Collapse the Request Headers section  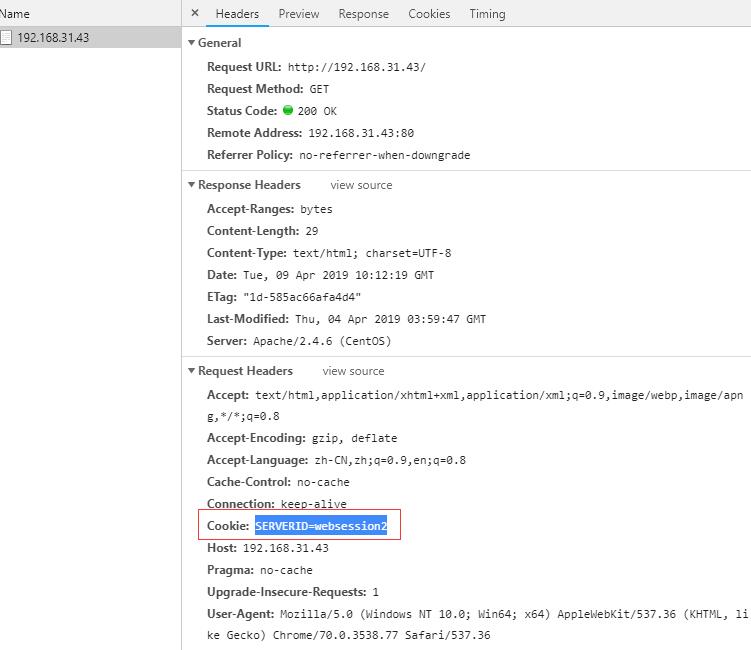coord(192,370)
